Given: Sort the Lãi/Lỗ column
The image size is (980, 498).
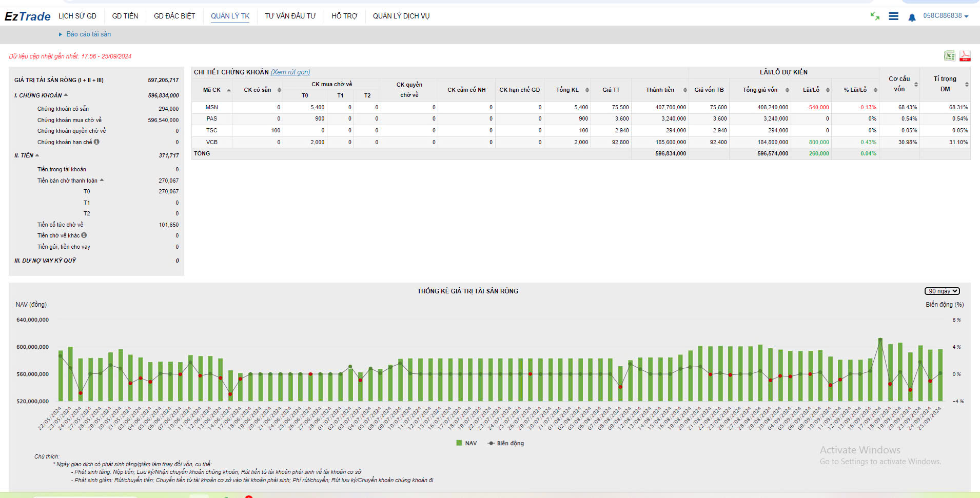Looking at the screenshot, I should click(x=828, y=90).
